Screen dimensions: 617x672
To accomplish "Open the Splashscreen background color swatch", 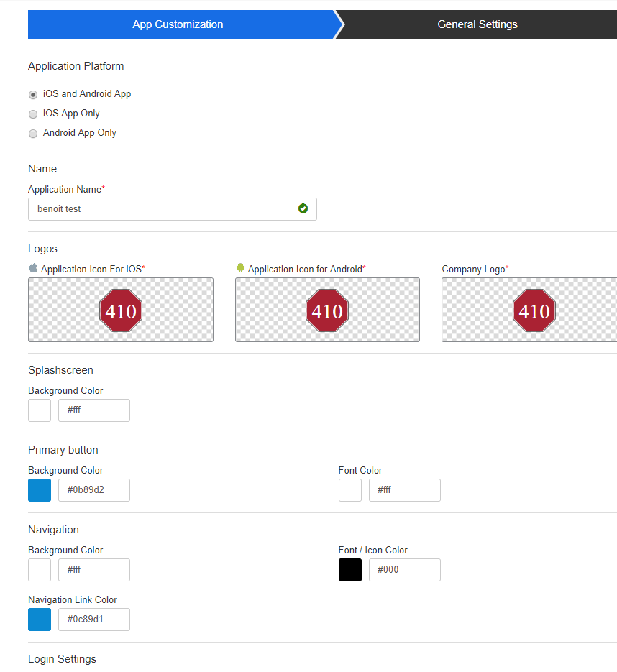I will tap(40, 410).
